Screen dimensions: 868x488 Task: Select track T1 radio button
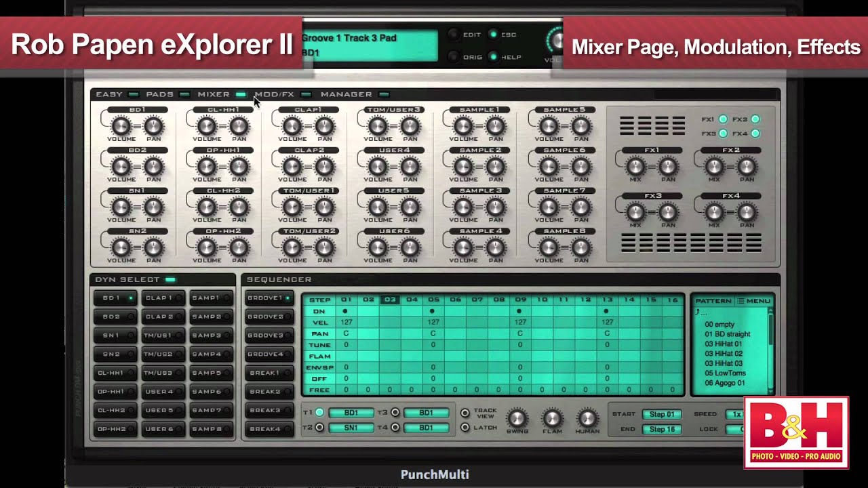pyautogui.click(x=319, y=412)
